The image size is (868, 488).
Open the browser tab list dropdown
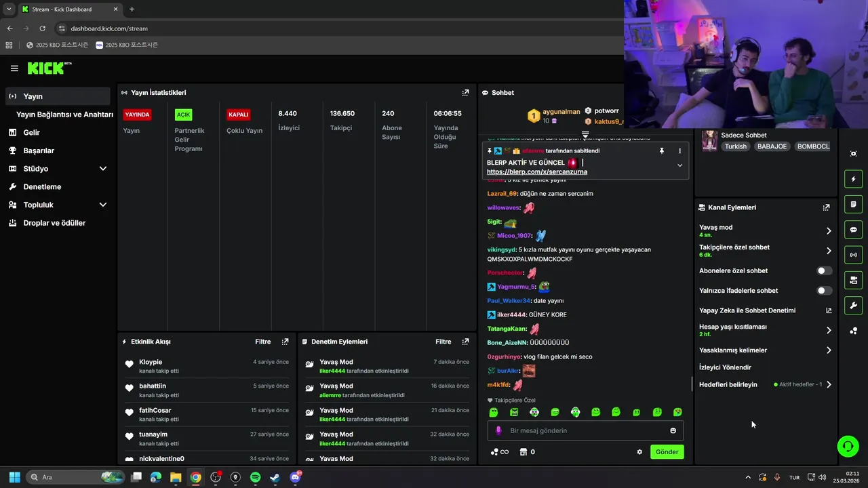point(9,9)
